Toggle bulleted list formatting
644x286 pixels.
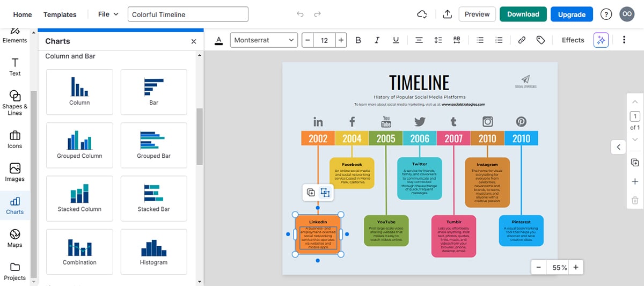click(480, 40)
